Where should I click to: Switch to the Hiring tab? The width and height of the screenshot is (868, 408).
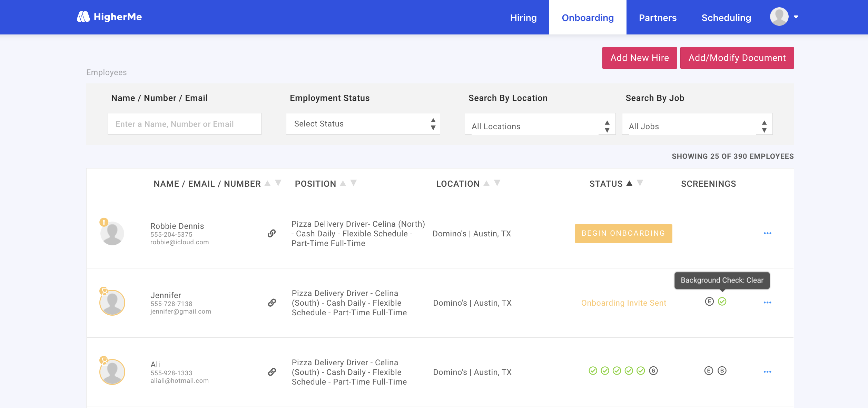[523, 18]
